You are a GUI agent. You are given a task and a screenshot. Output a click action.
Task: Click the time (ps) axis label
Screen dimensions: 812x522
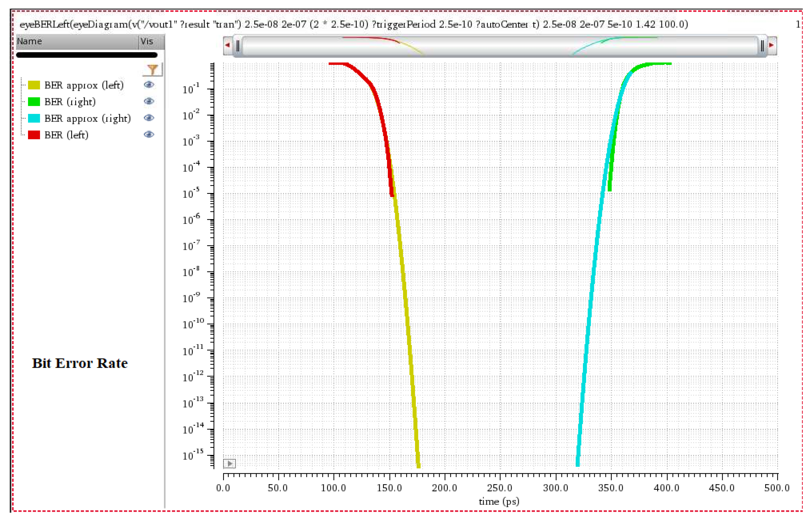click(x=499, y=501)
